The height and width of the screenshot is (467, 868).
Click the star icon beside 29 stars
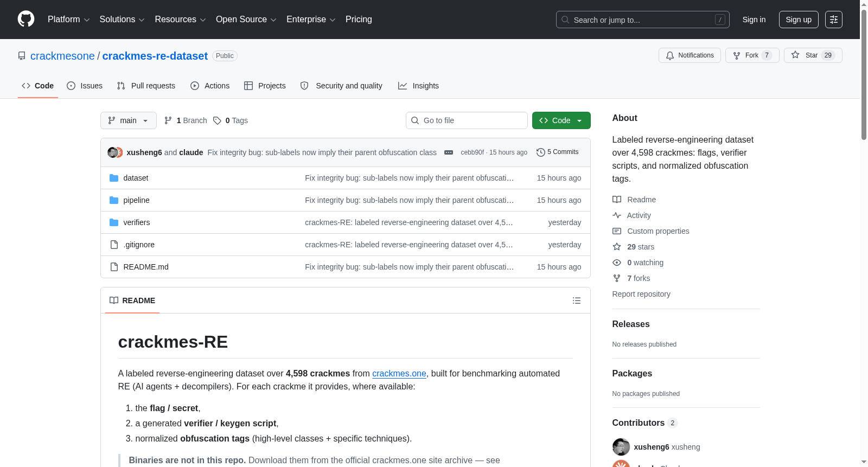pos(617,247)
